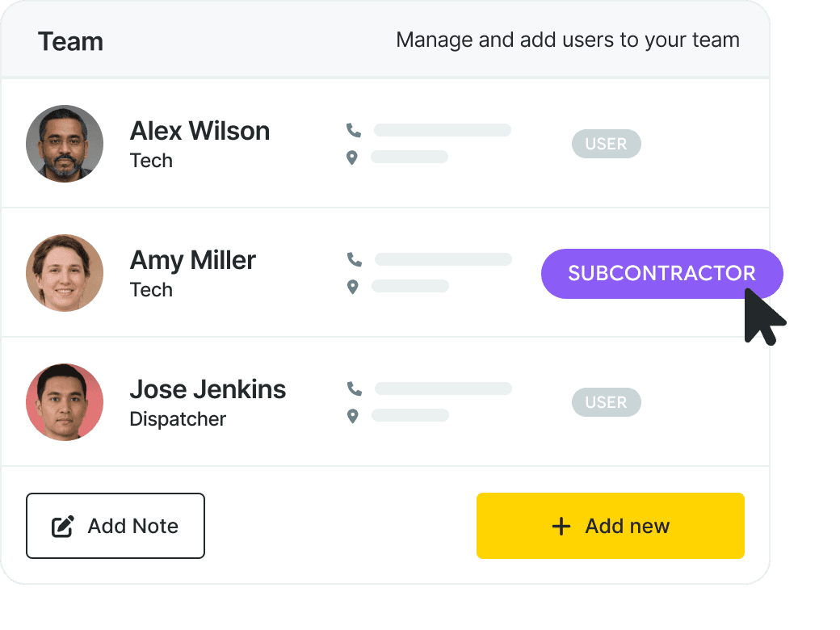
Task: Select Jose Jenkins' profile photo
Action: click(x=65, y=401)
